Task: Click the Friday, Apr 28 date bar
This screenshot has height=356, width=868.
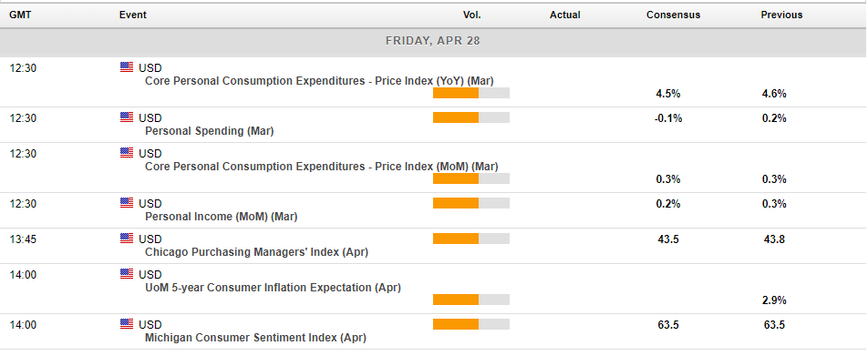Action: (x=433, y=42)
